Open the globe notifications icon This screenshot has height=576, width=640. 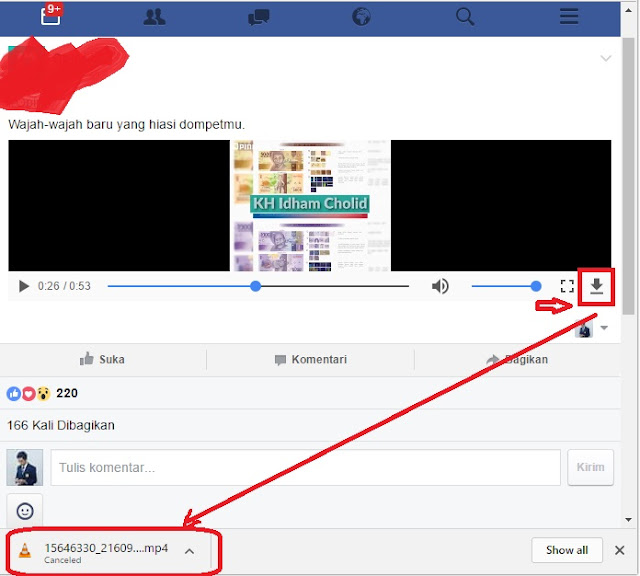tap(361, 17)
